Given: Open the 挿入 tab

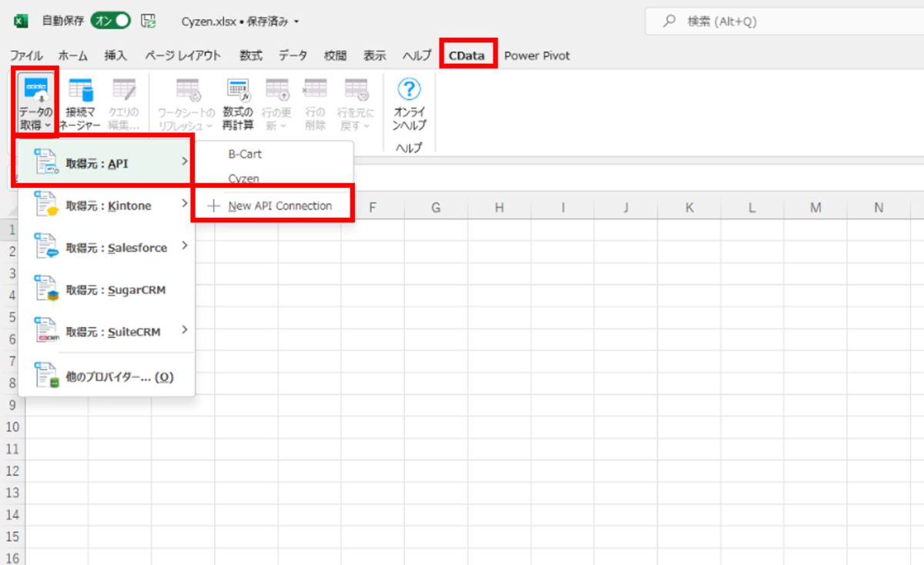Looking at the screenshot, I should coord(115,55).
